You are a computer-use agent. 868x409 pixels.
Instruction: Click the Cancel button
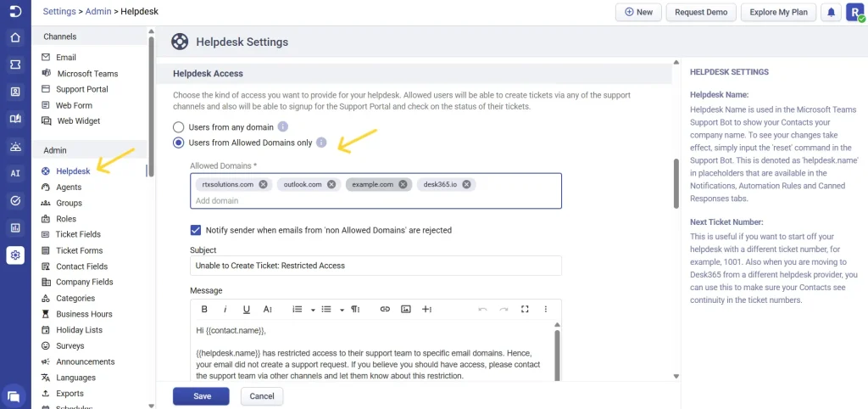point(262,396)
